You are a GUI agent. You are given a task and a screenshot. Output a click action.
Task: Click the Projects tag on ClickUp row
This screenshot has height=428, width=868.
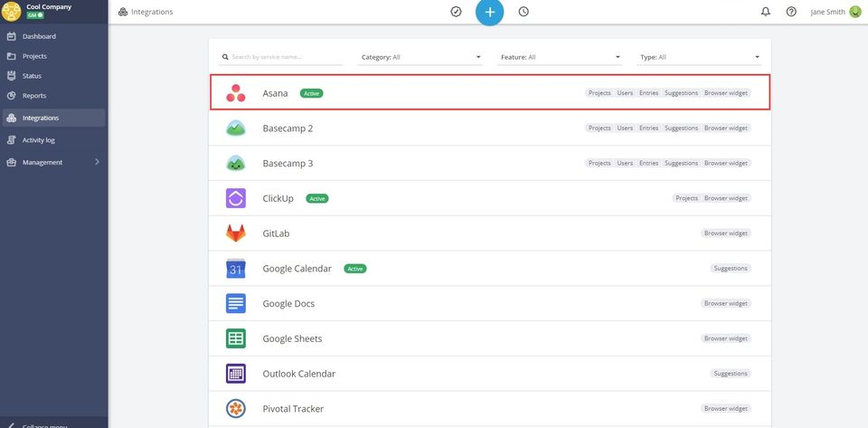(x=686, y=198)
